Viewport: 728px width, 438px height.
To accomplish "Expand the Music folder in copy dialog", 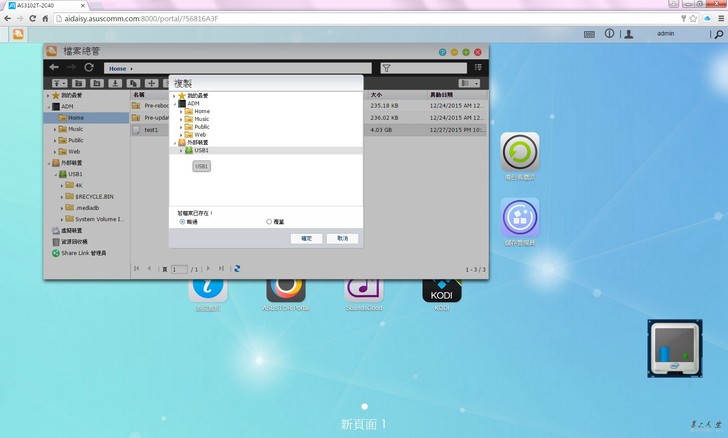I will pos(181,119).
